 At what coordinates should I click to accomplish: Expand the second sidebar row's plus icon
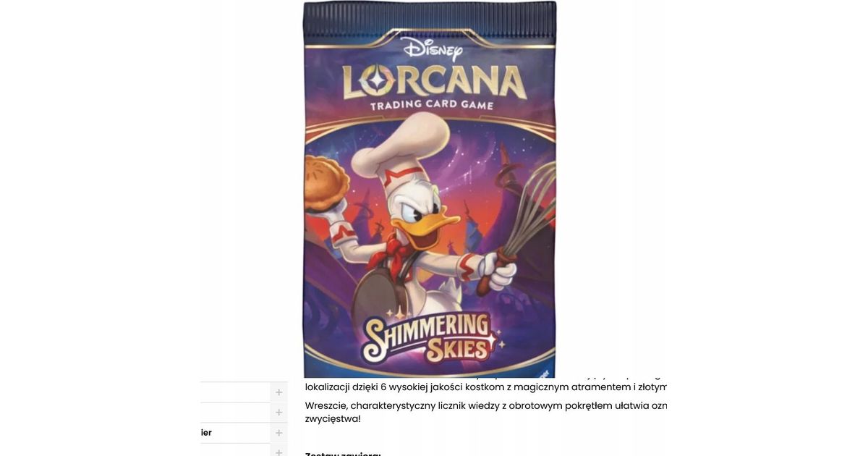278,412
